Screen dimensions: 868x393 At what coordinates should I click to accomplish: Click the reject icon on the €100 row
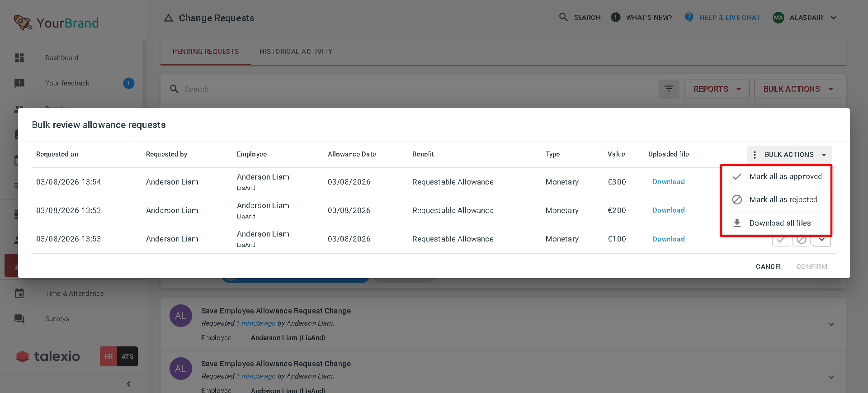coord(802,240)
